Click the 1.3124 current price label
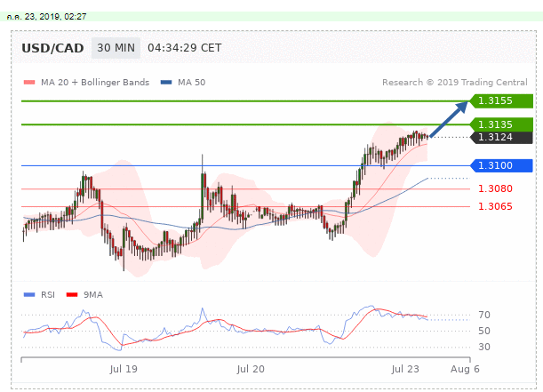 pos(501,138)
